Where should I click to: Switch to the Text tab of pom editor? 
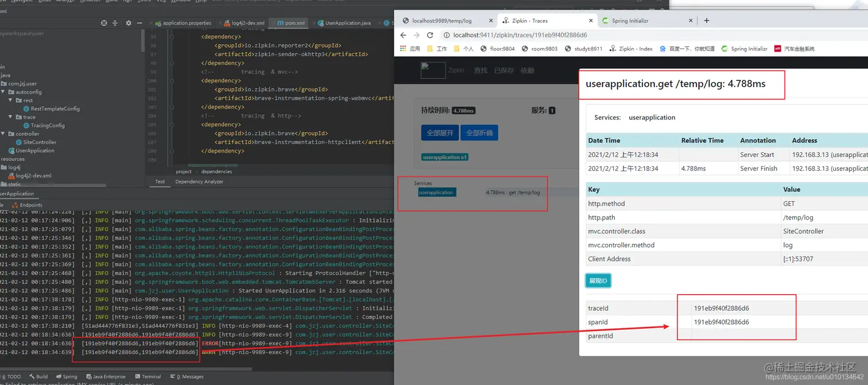point(160,182)
